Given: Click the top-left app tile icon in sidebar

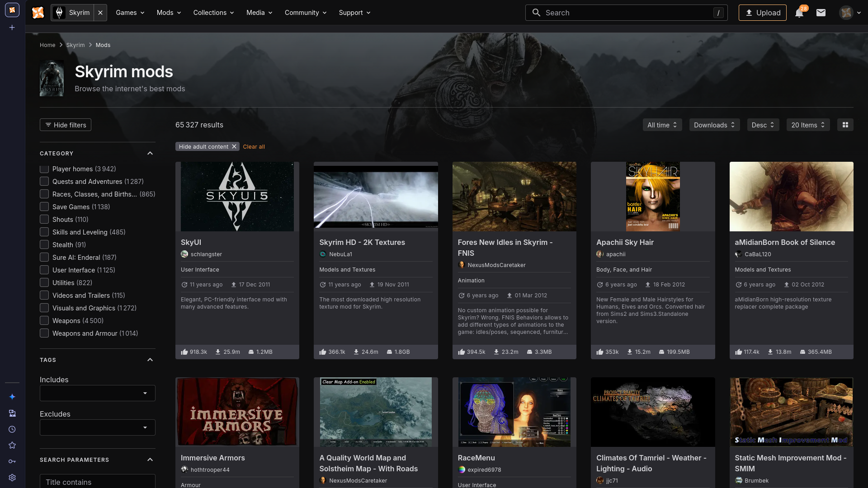Looking at the screenshot, I should [12, 10].
